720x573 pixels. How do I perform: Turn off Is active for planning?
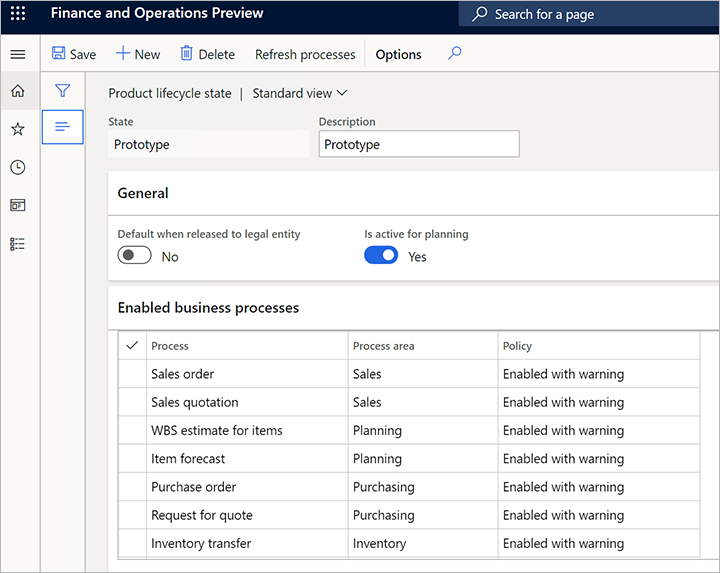pyautogui.click(x=381, y=256)
